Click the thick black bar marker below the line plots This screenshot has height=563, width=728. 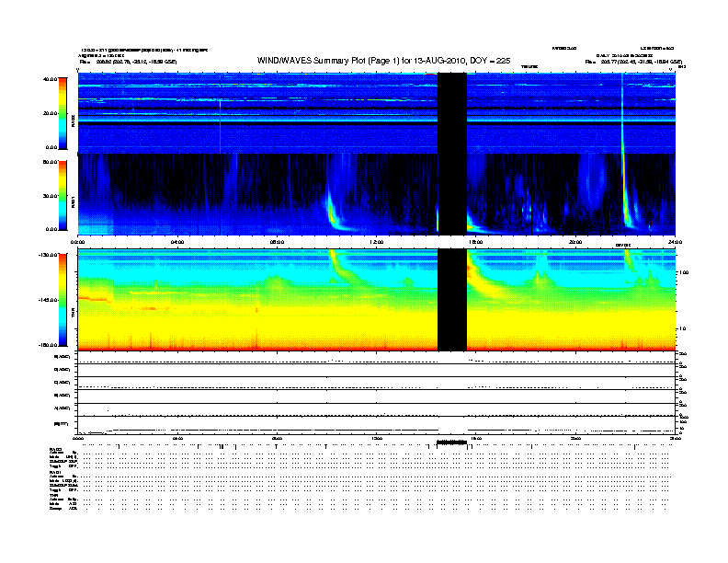tap(452, 442)
